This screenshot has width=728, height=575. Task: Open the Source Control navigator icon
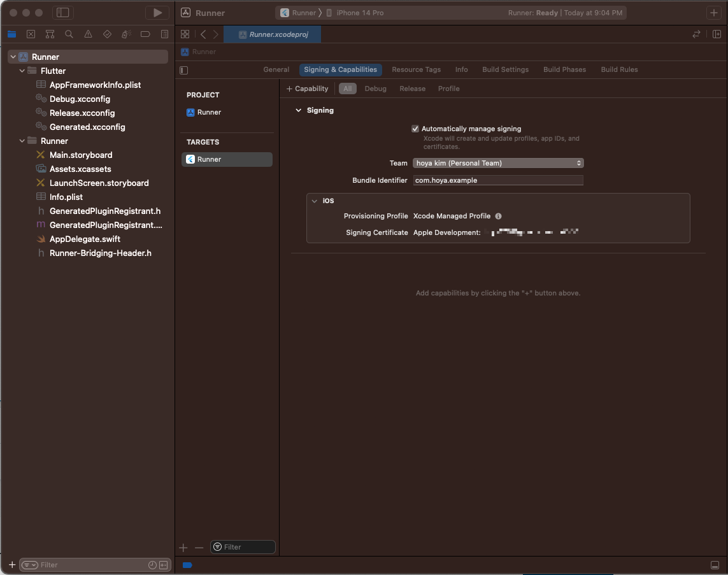(31, 34)
